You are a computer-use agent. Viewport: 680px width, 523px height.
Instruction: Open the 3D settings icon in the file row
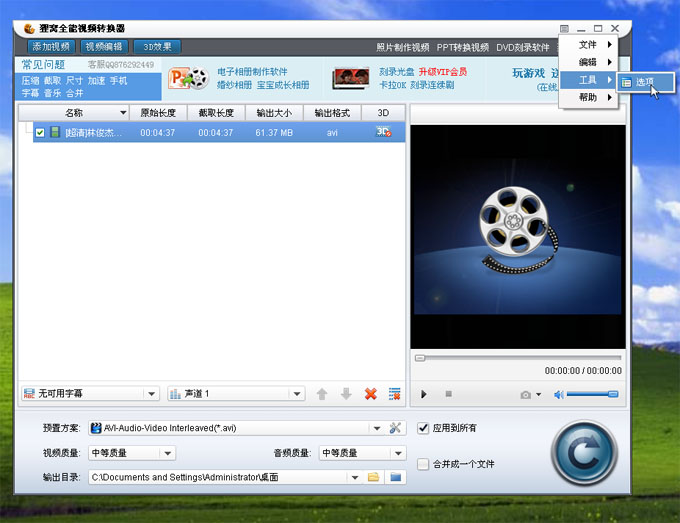pyautogui.click(x=383, y=132)
